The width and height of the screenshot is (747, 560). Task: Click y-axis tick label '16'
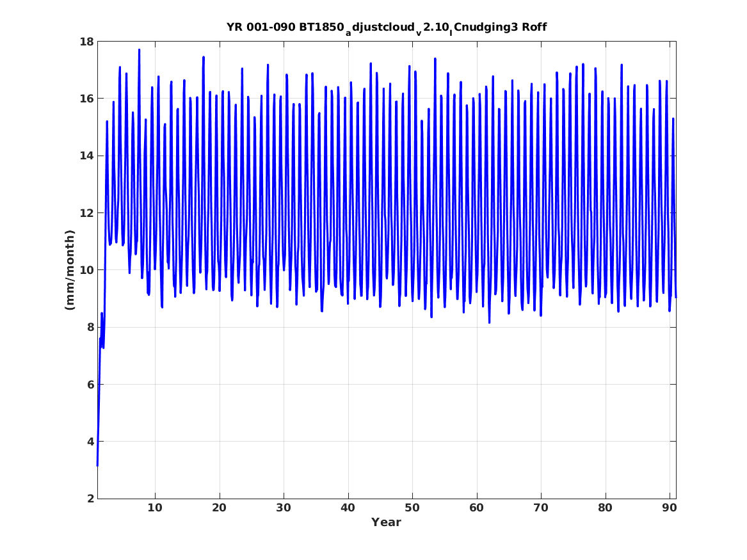click(x=86, y=99)
